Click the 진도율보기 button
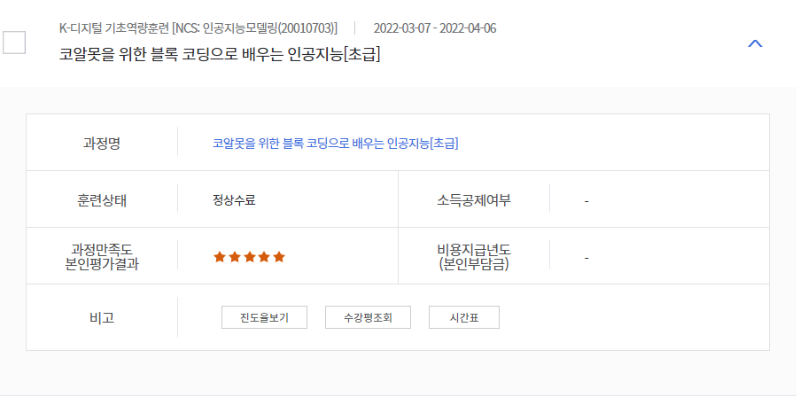Screen dimensions: 800x405 click(264, 318)
